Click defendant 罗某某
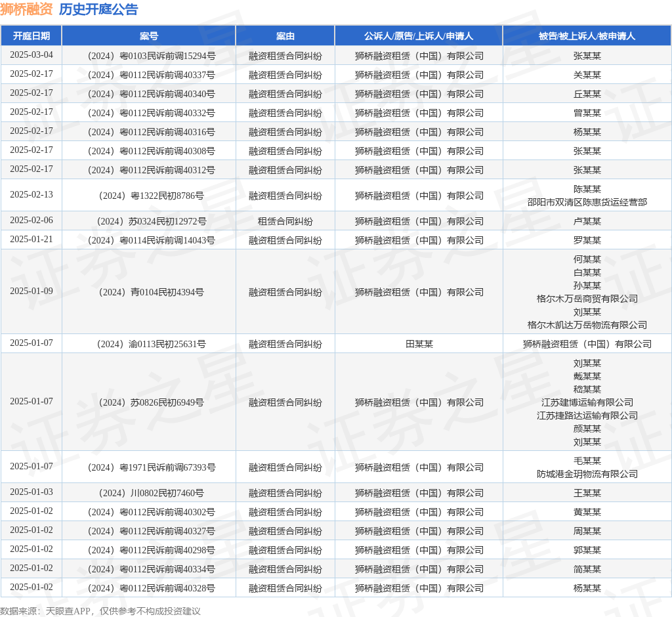Image resolution: width=672 pixels, height=617 pixels. click(587, 240)
